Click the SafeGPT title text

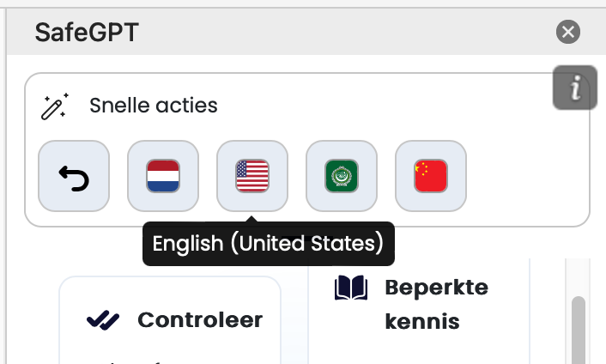87,33
